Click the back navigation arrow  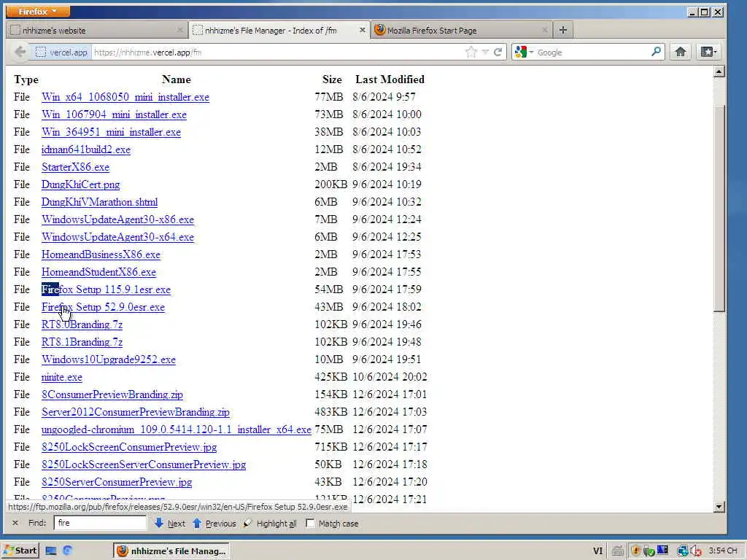coord(20,52)
